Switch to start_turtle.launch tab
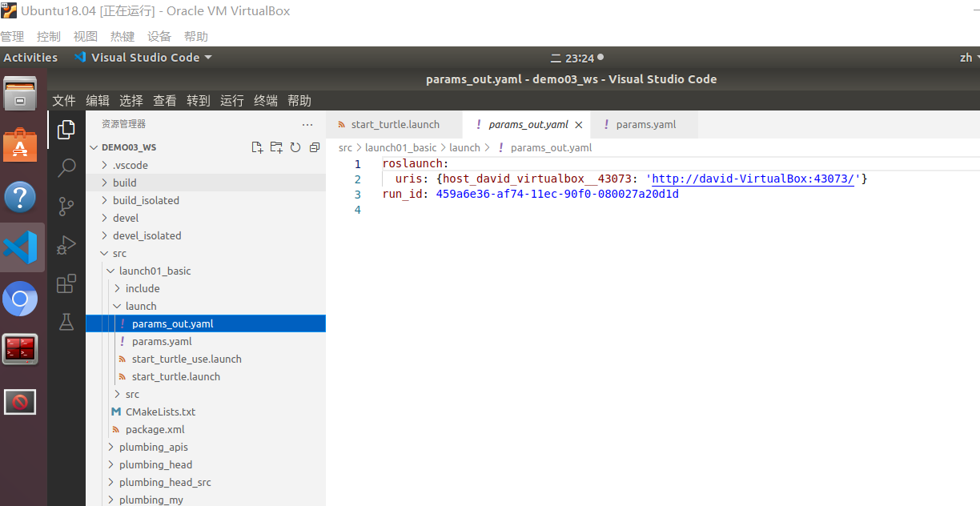This screenshot has height=506, width=980. tap(395, 125)
